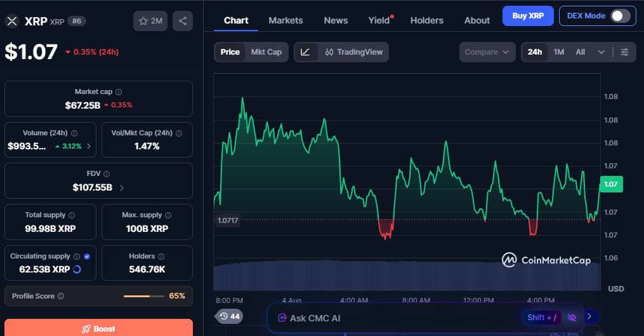
Task: Click the Profile Score info icon
Action: [61, 296]
